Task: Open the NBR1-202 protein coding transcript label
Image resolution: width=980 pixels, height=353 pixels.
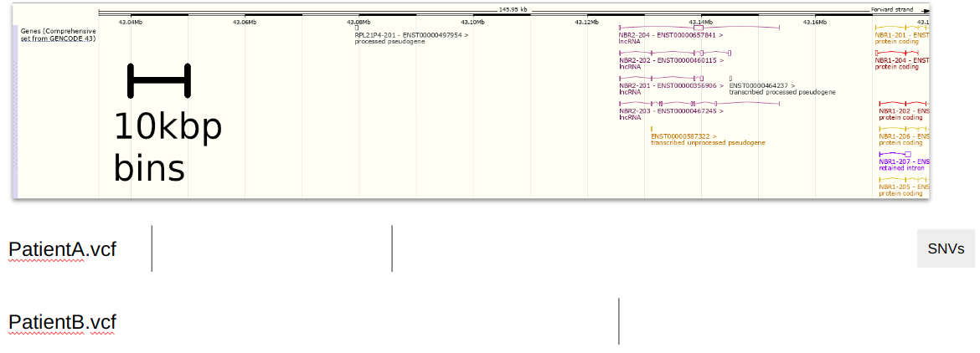Action: pyautogui.click(x=903, y=110)
